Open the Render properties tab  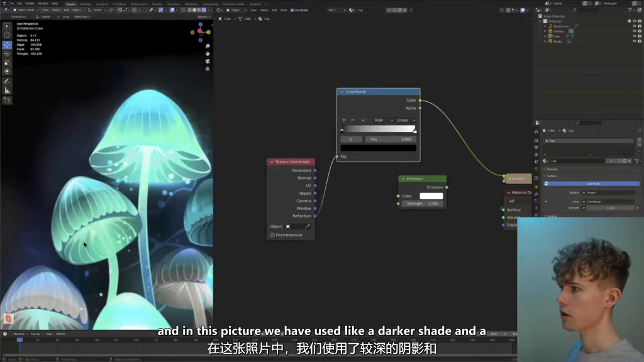pos(536,140)
